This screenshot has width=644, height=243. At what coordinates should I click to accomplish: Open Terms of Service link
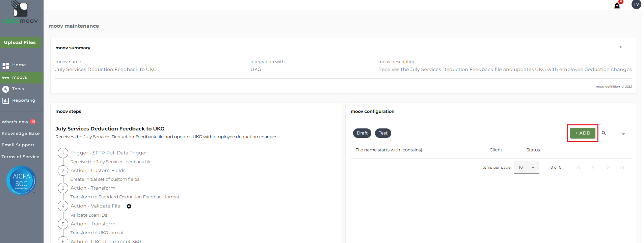tap(20, 157)
